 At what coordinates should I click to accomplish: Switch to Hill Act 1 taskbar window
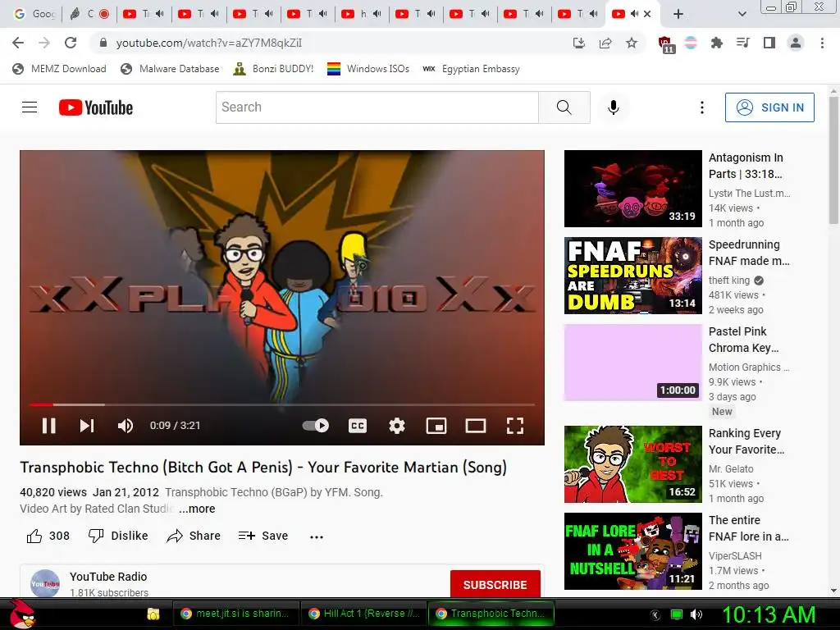(x=363, y=614)
